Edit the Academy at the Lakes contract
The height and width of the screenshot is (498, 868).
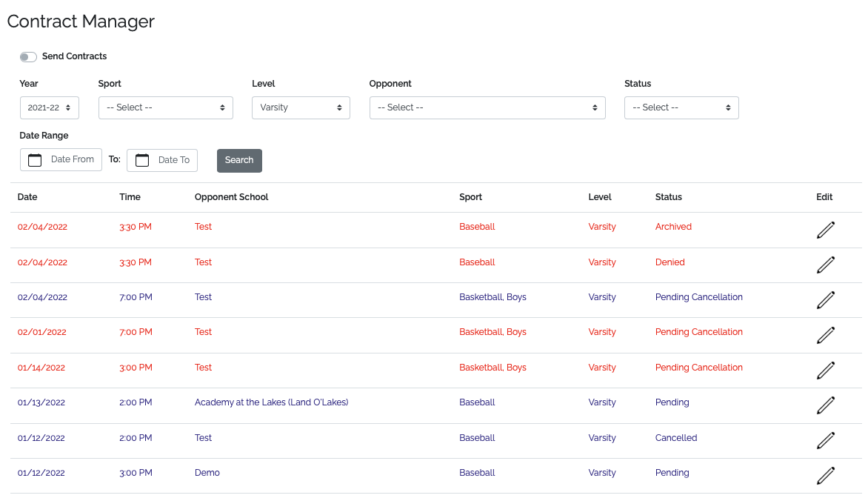pos(825,405)
